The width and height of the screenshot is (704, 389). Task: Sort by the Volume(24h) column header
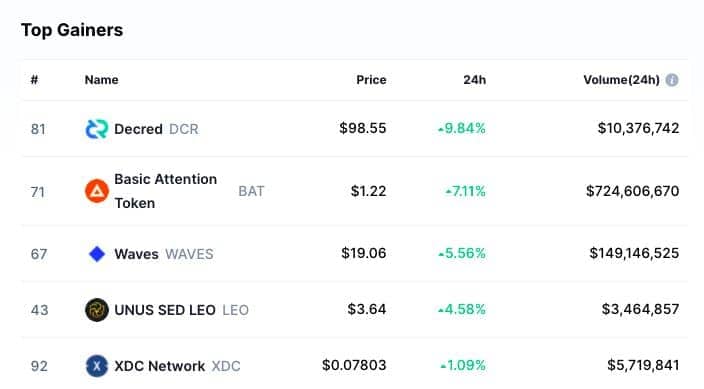pyautogui.click(x=621, y=80)
